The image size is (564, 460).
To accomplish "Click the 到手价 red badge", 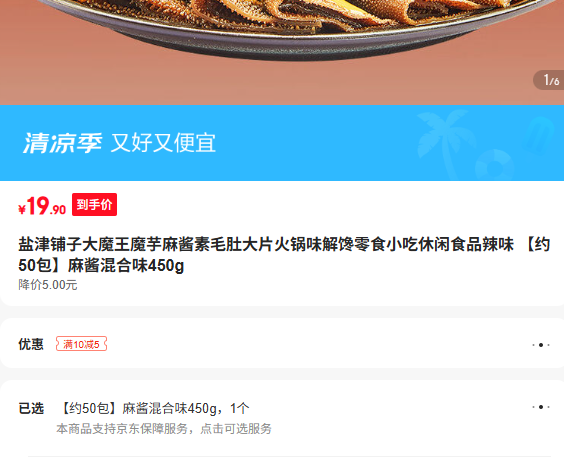I will 94,204.
